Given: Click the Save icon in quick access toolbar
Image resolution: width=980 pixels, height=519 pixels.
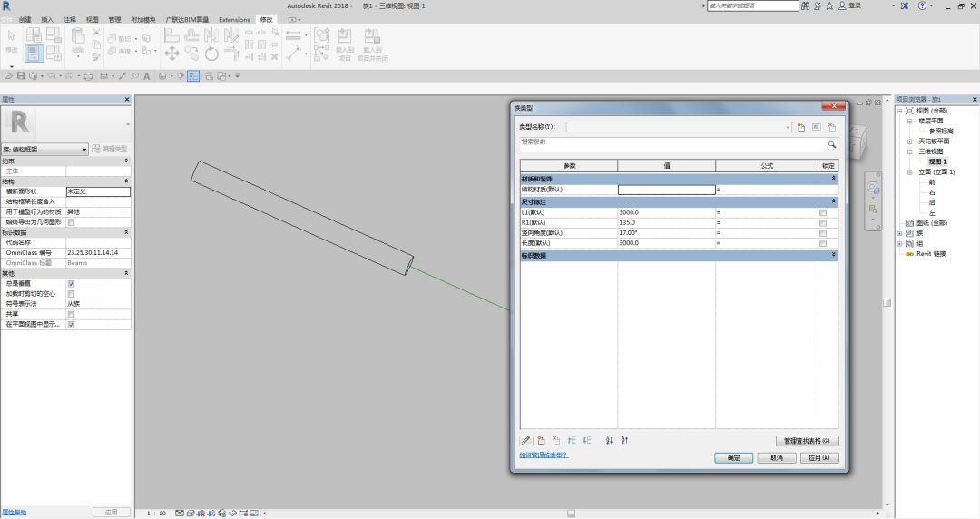Looking at the screenshot, I should point(21,75).
